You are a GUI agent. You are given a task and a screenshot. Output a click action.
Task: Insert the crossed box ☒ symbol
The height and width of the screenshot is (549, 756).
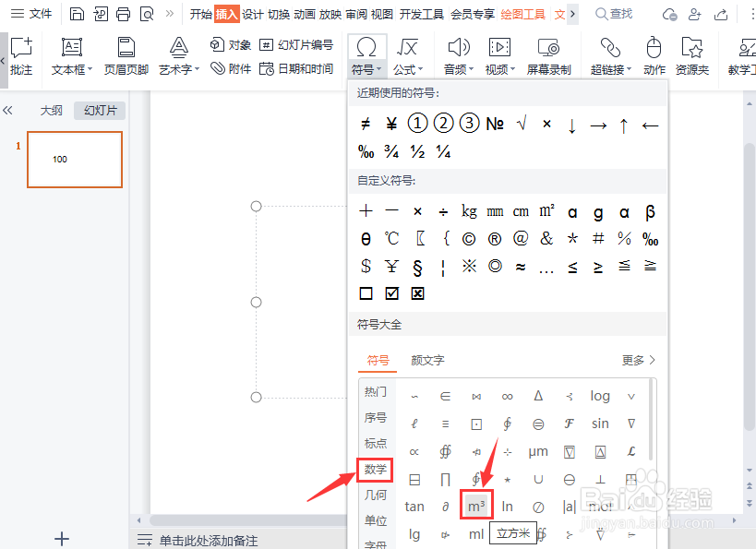[x=417, y=293]
